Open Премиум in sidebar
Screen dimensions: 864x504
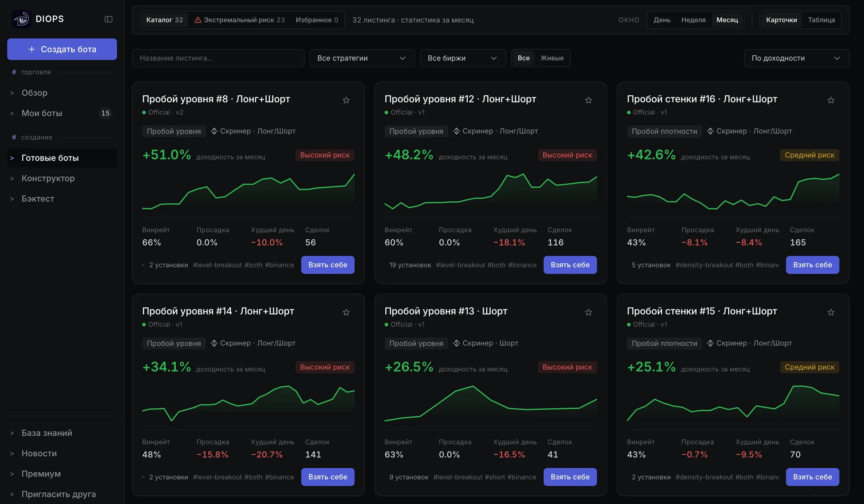62,473
